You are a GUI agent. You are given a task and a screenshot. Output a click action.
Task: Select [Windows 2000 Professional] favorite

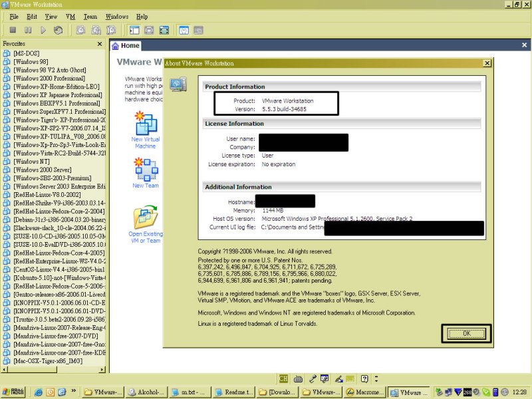pos(49,78)
